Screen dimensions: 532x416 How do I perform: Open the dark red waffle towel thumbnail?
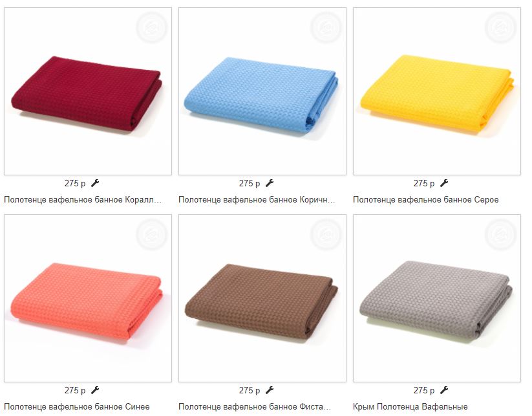(88, 91)
